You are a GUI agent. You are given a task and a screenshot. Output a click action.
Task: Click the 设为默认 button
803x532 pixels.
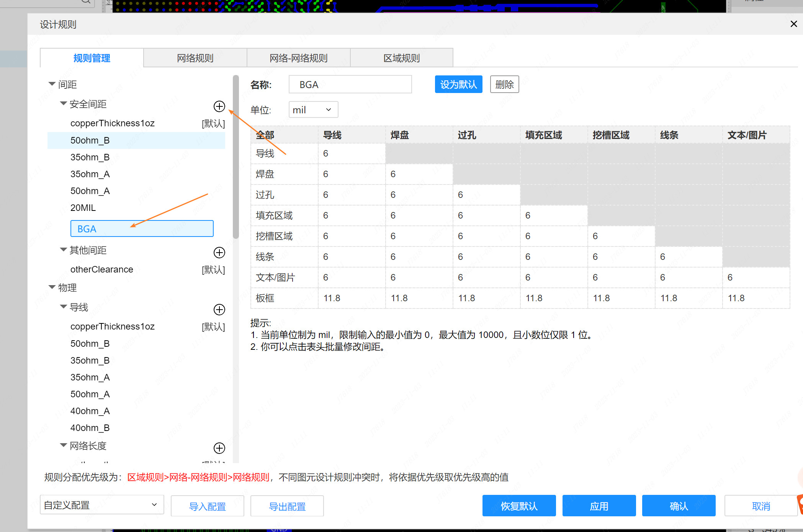coord(458,84)
